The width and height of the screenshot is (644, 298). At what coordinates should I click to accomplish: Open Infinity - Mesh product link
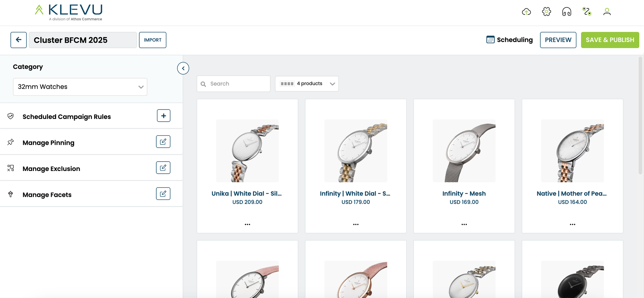(x=464, y=194)
